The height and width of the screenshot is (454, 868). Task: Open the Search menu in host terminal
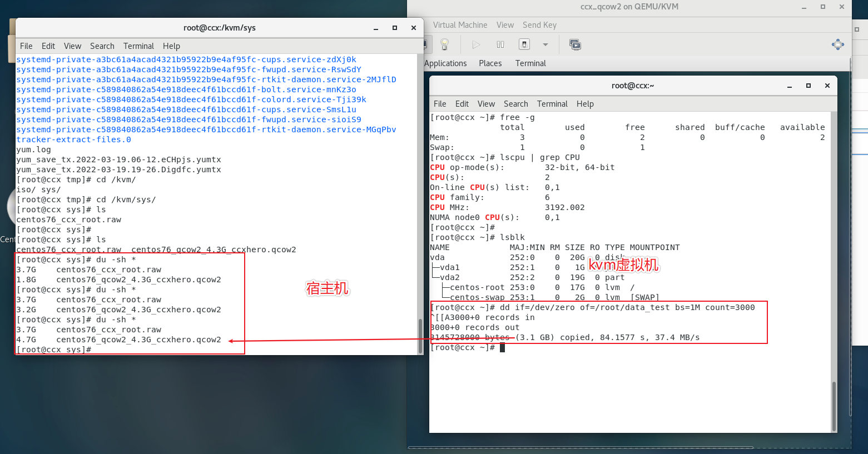tap(102, 46)
